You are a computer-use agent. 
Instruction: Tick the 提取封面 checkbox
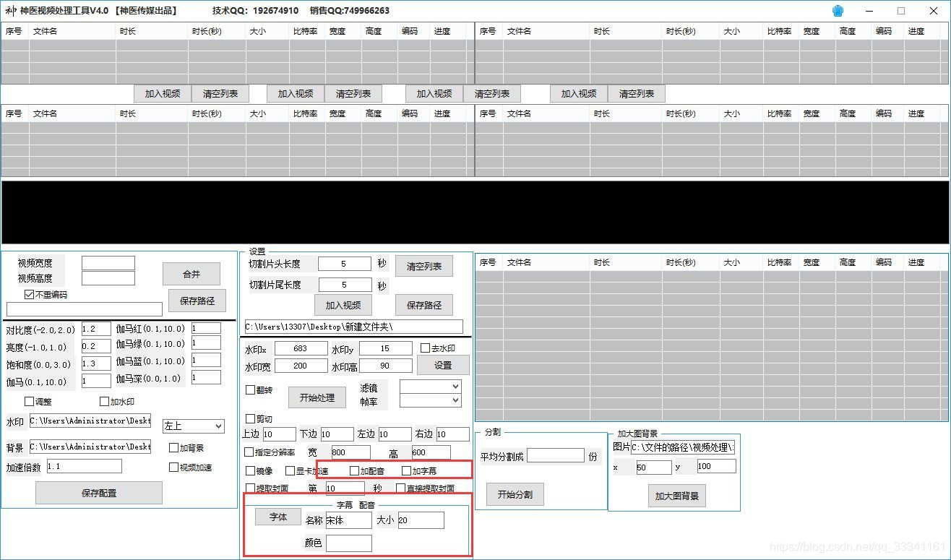[251, 488]
